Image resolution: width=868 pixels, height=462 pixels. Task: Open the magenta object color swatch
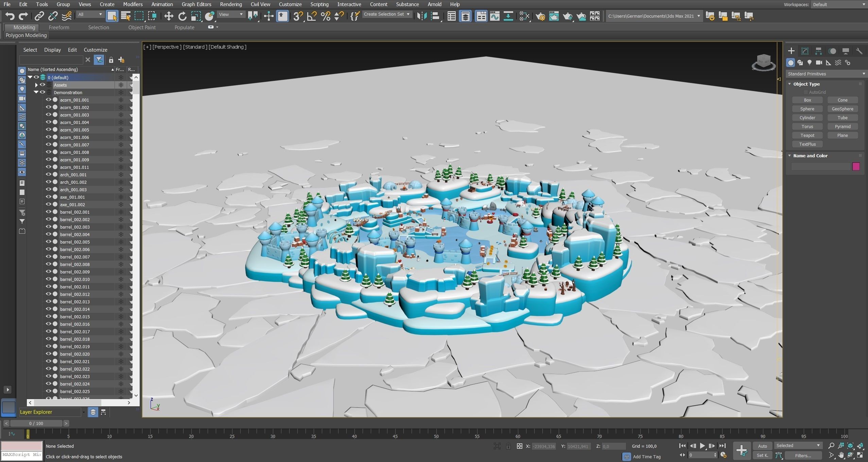pyautogui.click(x=856, y=166)
